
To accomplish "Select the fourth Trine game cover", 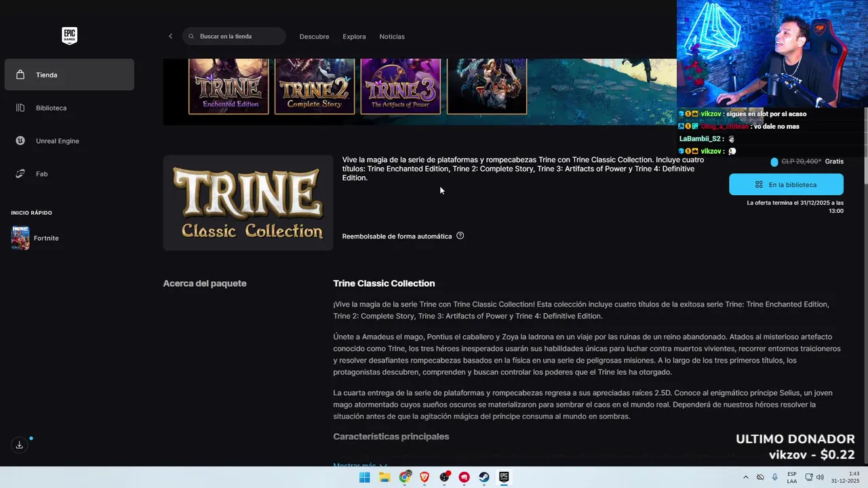I will [487, 86].
